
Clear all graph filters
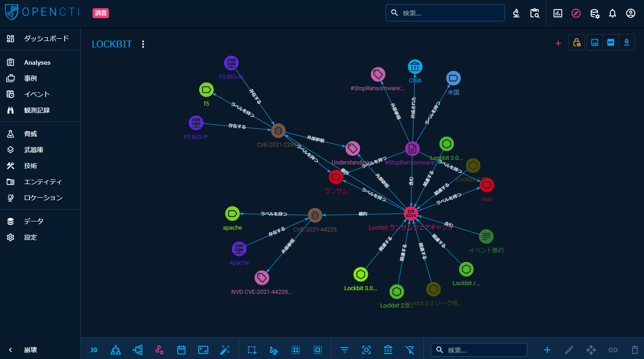point(410,350)
